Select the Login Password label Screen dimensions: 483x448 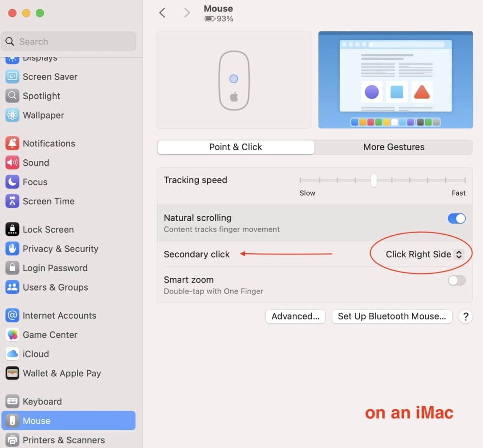click(55, 268)
